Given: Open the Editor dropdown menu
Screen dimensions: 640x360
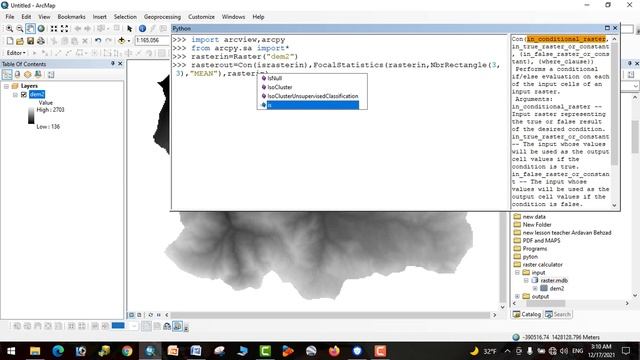Looking at the screenshot, I should tap(16, 53).
